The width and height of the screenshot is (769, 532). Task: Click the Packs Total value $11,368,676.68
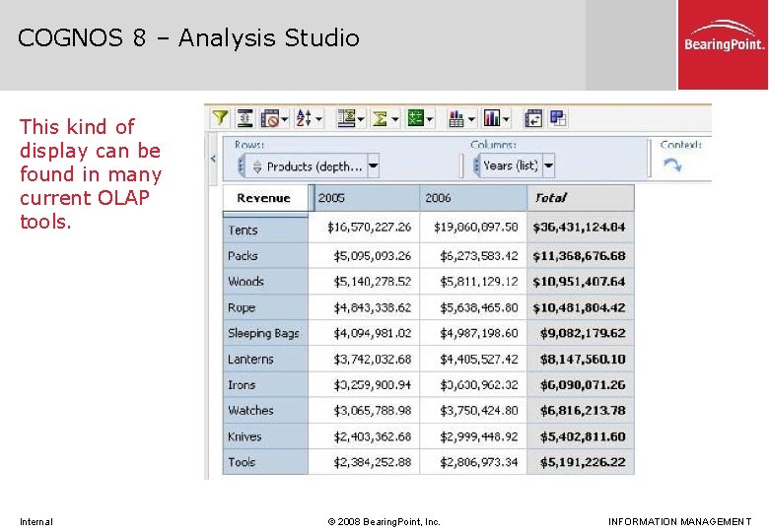[579, 256]
